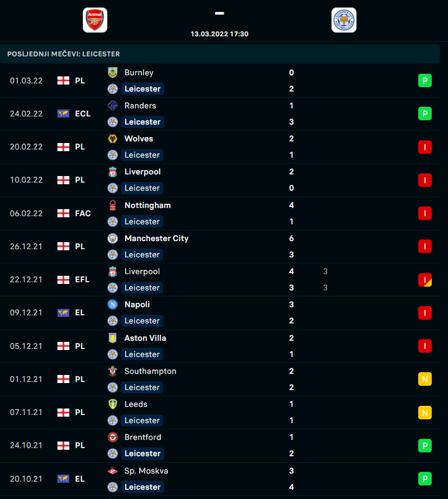Click the Nottingham team logo

[113, 205]
